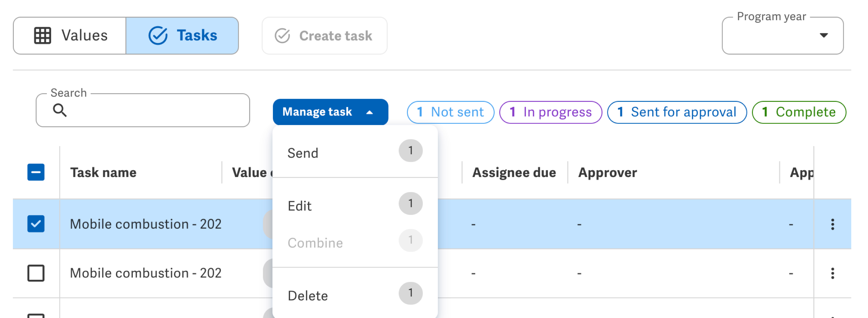Open kebab menu for unselected Mobile combustion row
The height and width of the screenshot is (318, 868).
[x=832, y=273]
